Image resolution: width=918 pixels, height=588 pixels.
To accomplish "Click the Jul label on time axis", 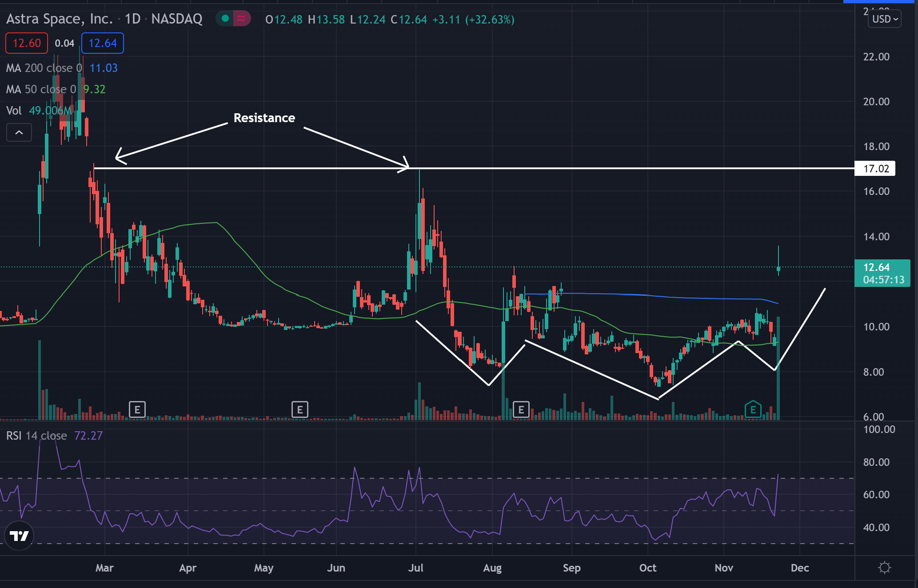I will [416, 568].
